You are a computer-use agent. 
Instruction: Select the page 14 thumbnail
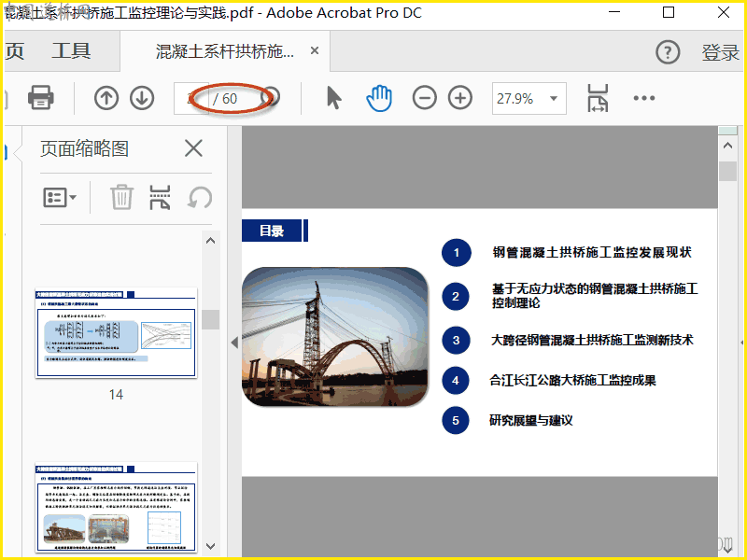click(116, 333)
